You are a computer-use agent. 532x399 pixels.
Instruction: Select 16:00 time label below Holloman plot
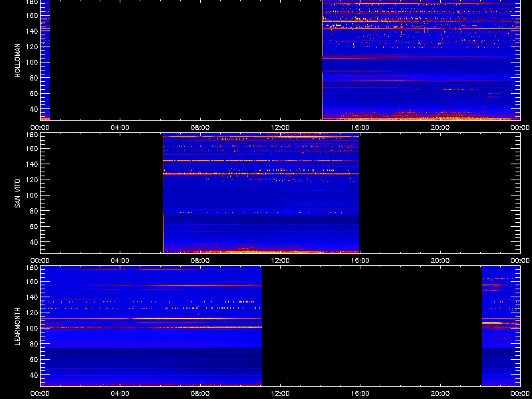coord(360,128)
